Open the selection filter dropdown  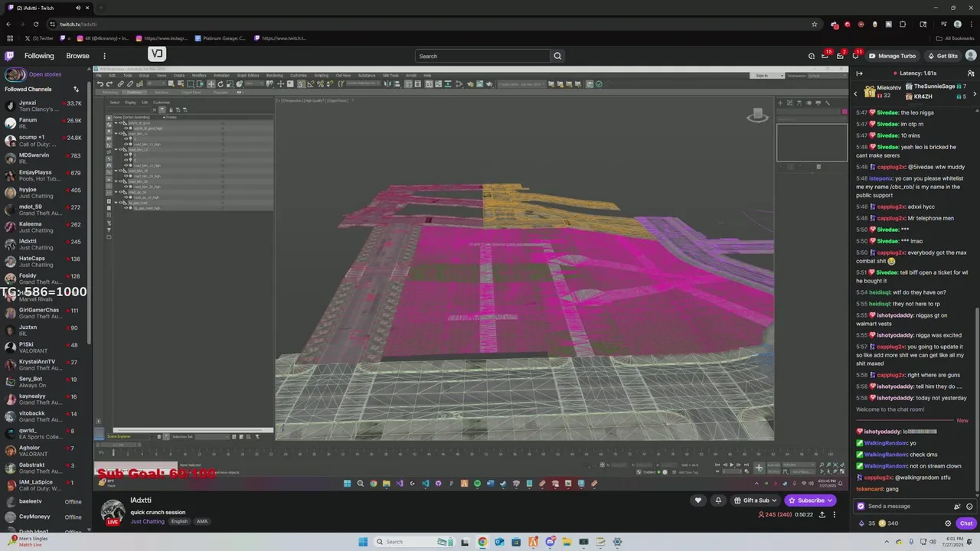click(156, 84)
